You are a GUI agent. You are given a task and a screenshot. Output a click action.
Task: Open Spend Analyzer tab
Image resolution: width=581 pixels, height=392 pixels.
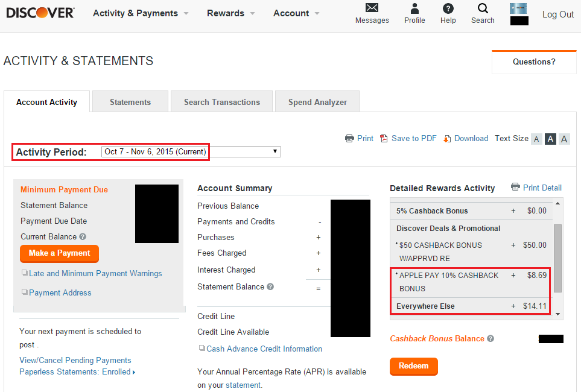pyautogui.click(x=317, y=102)
